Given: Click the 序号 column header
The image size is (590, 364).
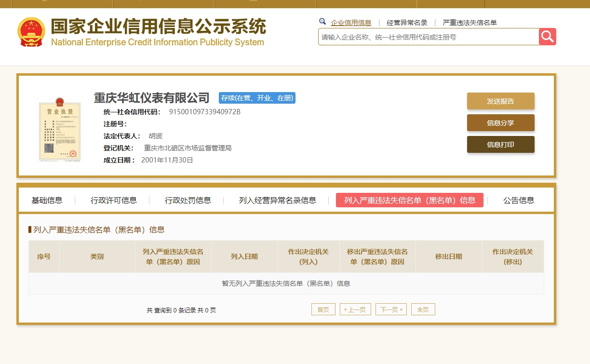Looking at the screenshot, I should tap(44, 256).
